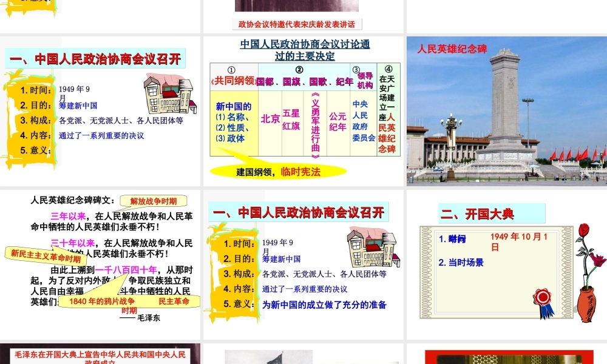
Task: Click the 解放战争时期 callout bubble
Action: (154, 201)
